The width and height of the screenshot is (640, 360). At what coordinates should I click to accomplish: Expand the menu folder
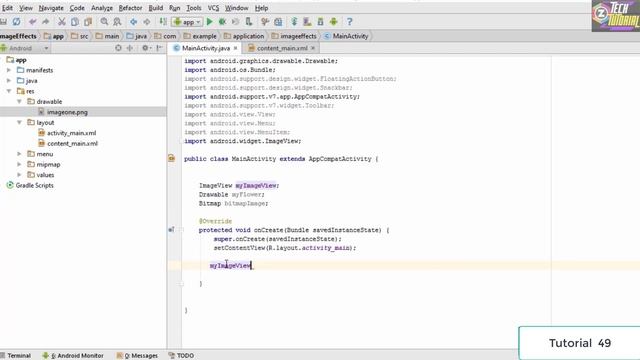(x=19, y=154)
